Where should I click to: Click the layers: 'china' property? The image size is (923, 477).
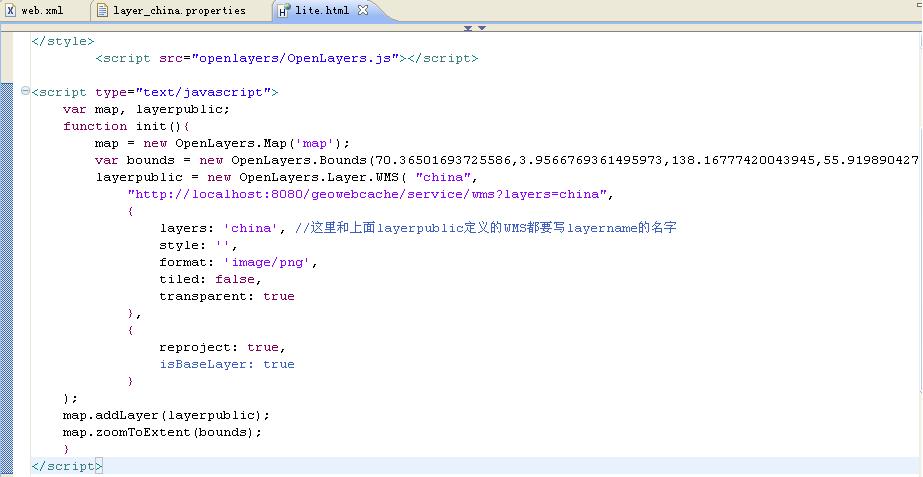223,228
